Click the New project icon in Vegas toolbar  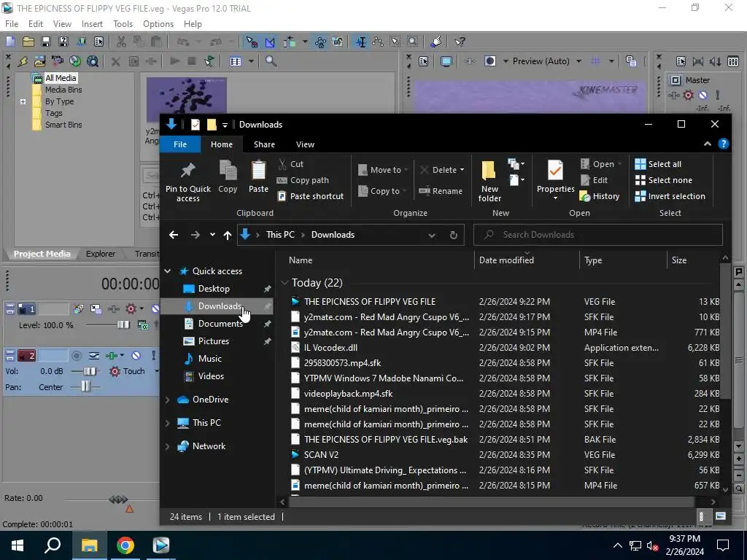click(10, 42)
